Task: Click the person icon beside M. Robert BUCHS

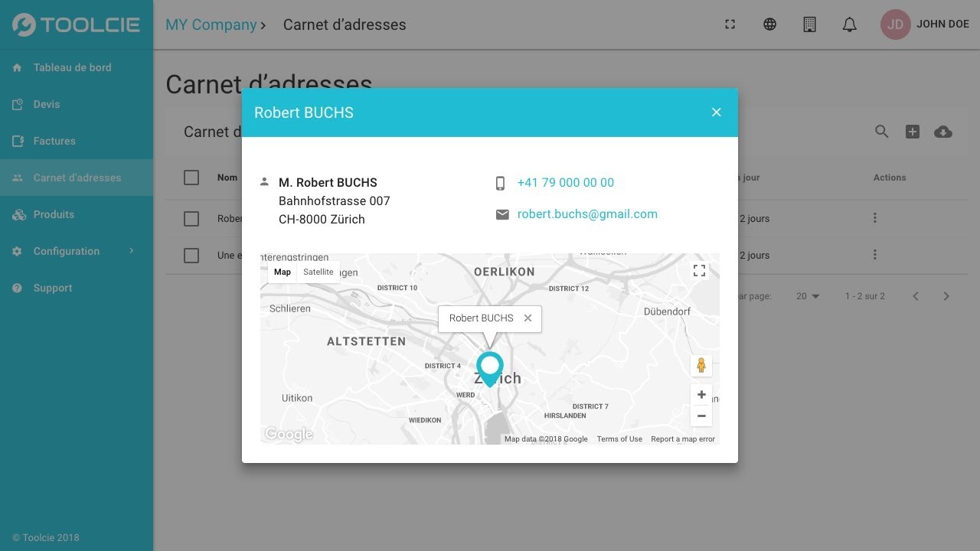Action: coord(264,182)
